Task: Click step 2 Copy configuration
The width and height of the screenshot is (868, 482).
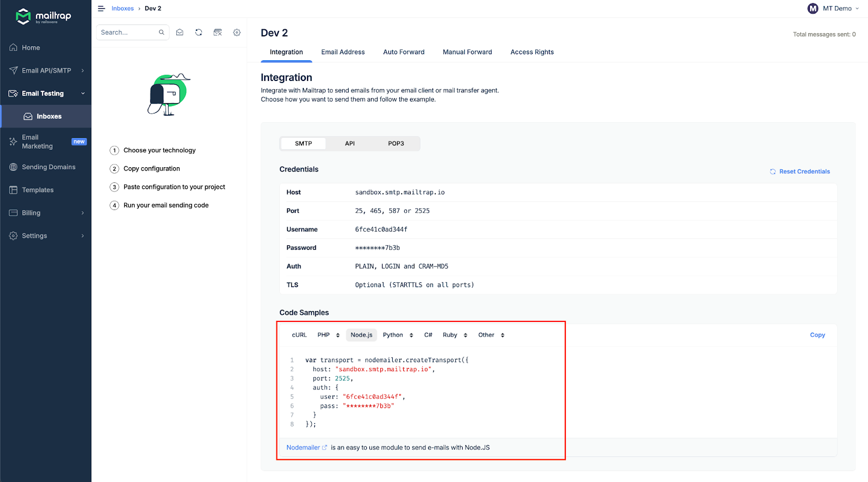Action: coord(145,169)
